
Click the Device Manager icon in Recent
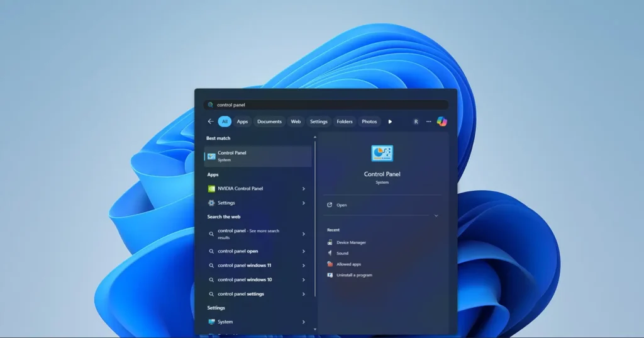point(330,242)
